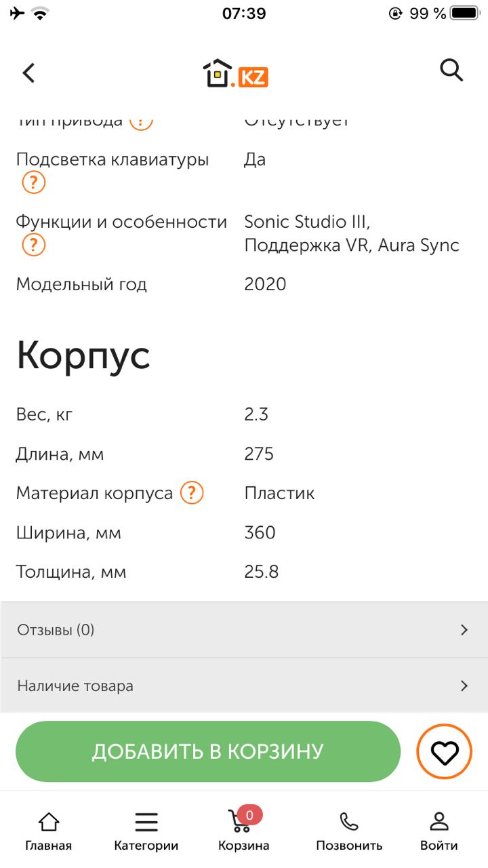
Task: Tap the Корпус section heading
Action: [83, 355]
